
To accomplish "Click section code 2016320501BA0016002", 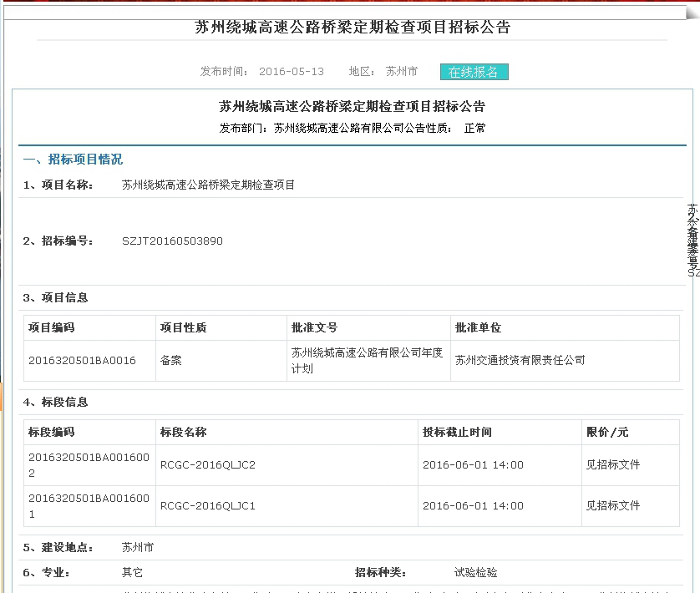I will 89,465.
